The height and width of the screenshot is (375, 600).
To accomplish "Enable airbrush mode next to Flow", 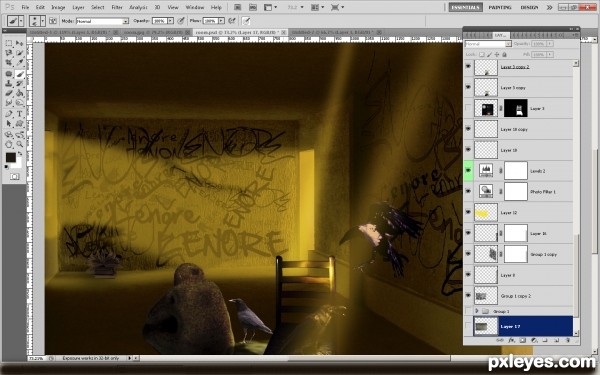I will pyautogui.click(x=232, y=21).
